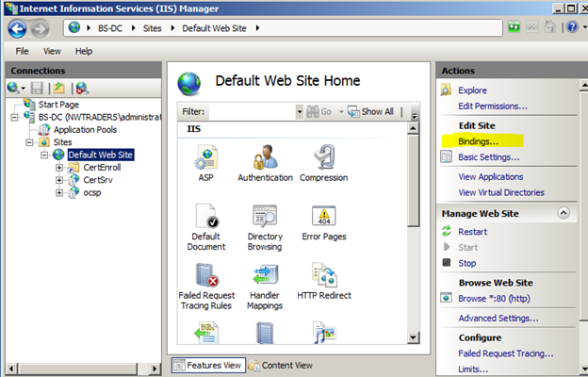Click Connections horizontal scroll right arrow

(x=154, y=369)
